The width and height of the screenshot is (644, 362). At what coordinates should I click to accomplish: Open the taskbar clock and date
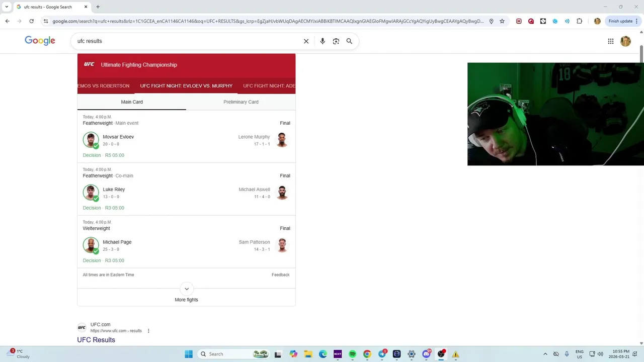618,354
